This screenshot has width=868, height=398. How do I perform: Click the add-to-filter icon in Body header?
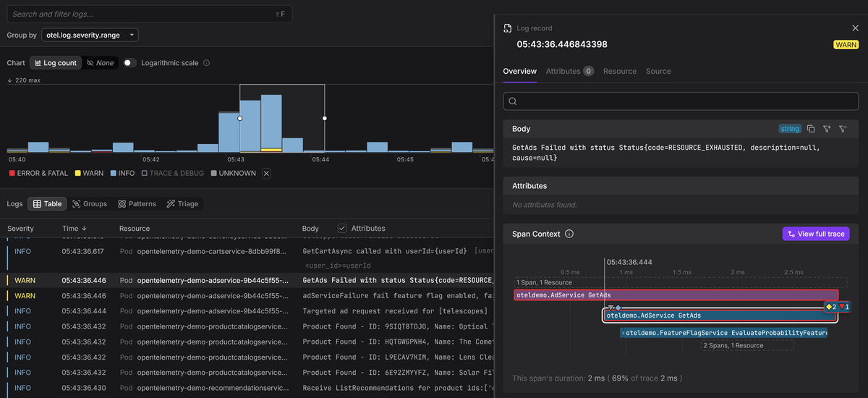point(827,129)
